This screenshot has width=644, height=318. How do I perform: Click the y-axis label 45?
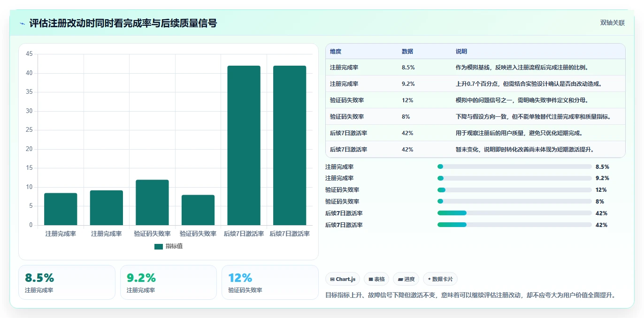29,54
